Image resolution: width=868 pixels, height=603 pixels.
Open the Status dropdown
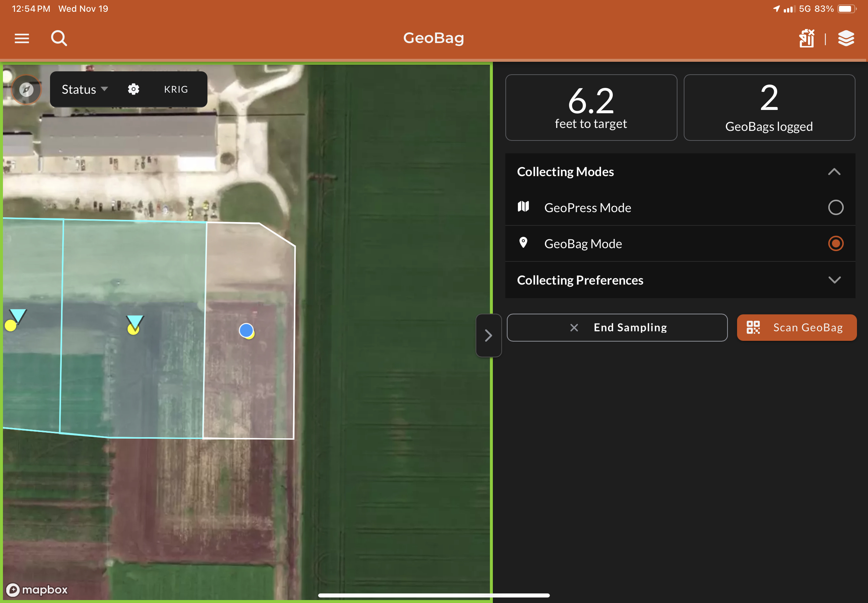pyautogui.click(x=85, y=89)
